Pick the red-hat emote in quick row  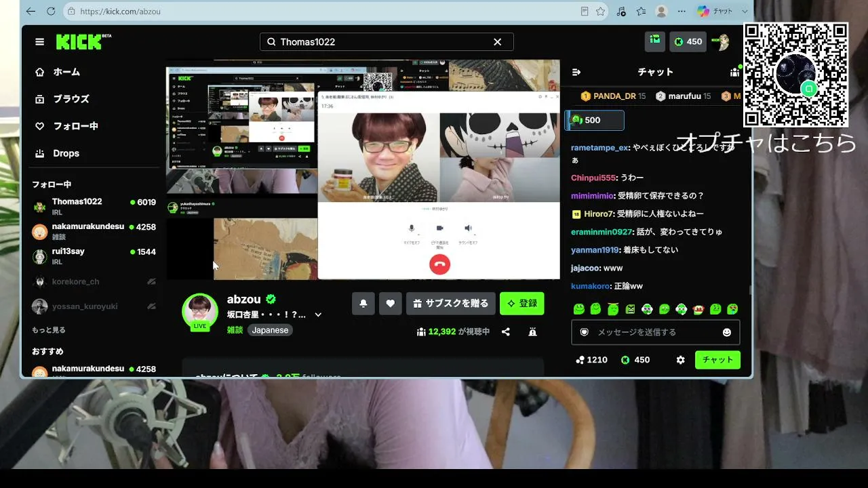(x=698, y=309)
